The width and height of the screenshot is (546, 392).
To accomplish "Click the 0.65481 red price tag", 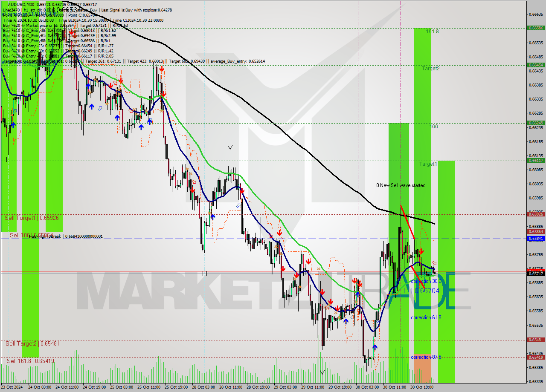I will 536,340.
